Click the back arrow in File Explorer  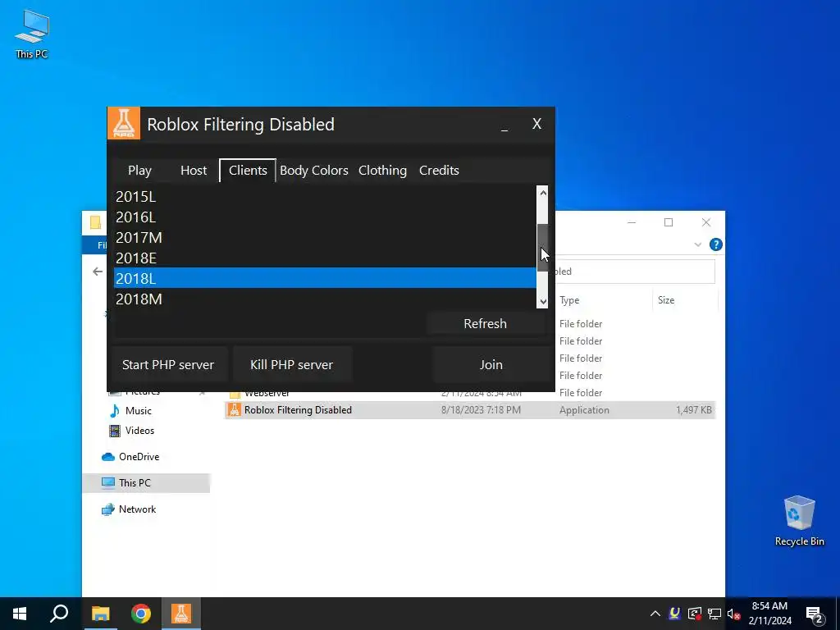pyautogui.click(x=98, y=272)
